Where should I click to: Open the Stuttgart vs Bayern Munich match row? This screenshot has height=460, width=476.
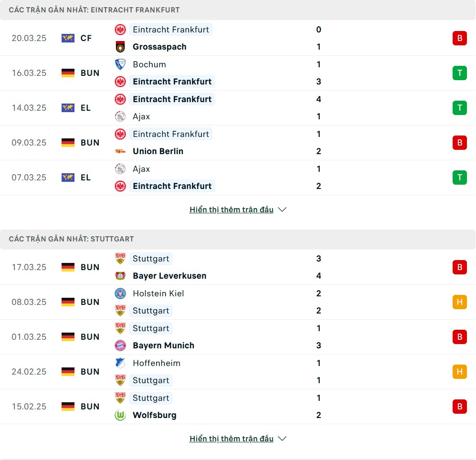[238, 337]
